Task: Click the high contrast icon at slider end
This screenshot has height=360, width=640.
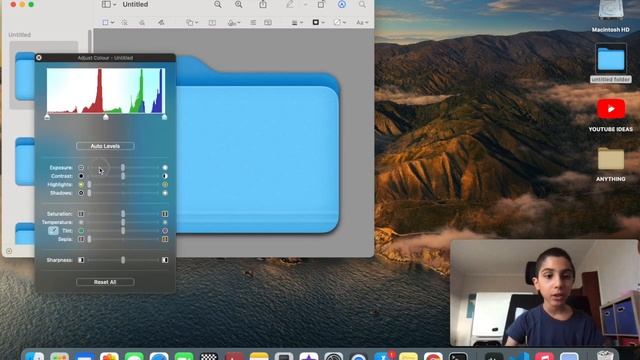Action: click(165, 176)
